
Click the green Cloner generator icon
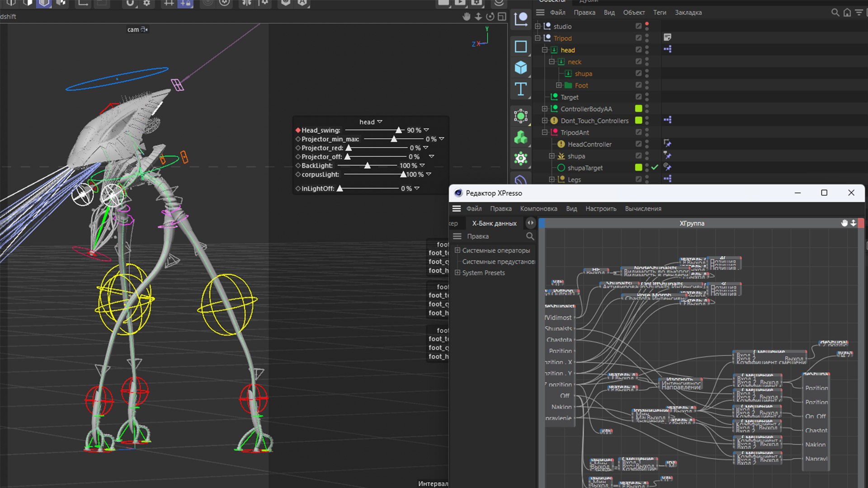click(x=521, y=137)
